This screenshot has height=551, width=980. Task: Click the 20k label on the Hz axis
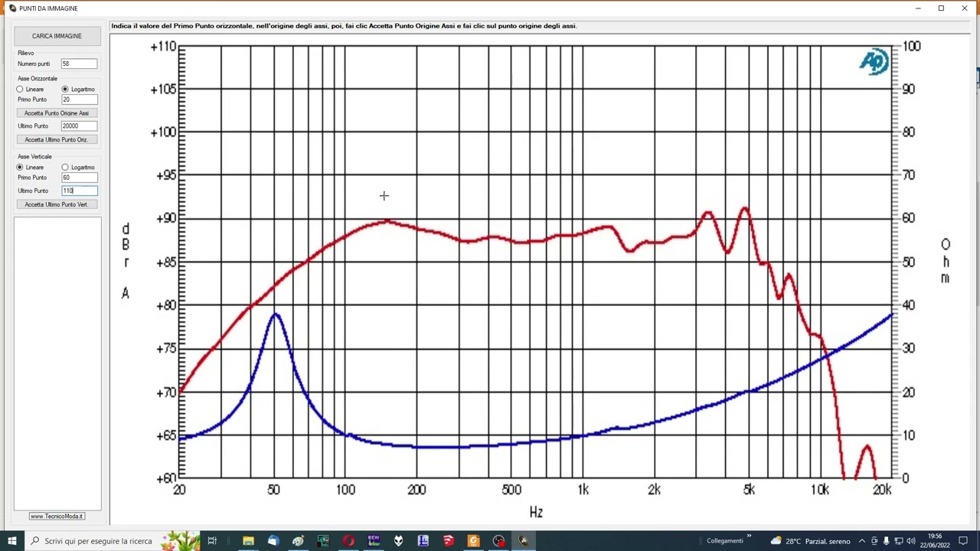click(883, 490)
